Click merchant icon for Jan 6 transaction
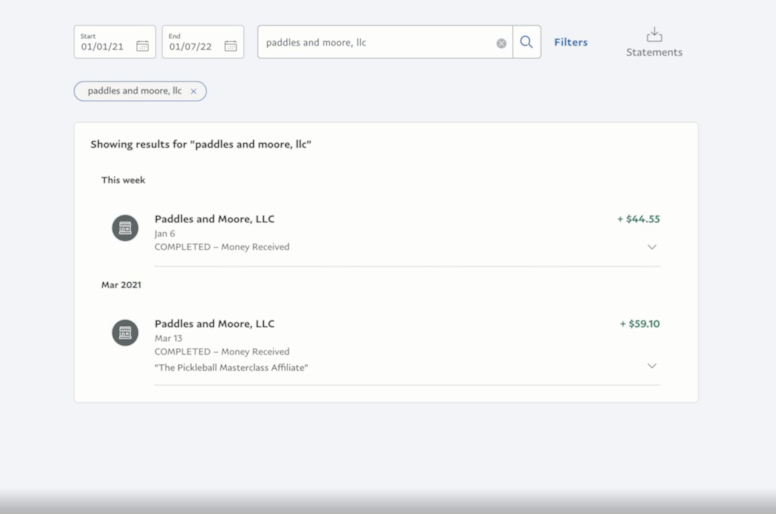Screen dimensions: 776x514 (x=125, y=228)
